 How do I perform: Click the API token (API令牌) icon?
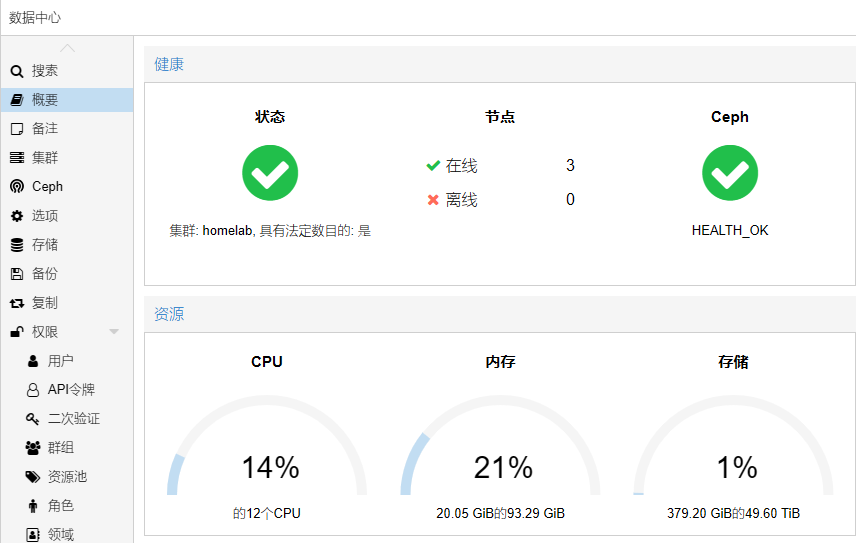pyautogui.click(x=32, y=390)
